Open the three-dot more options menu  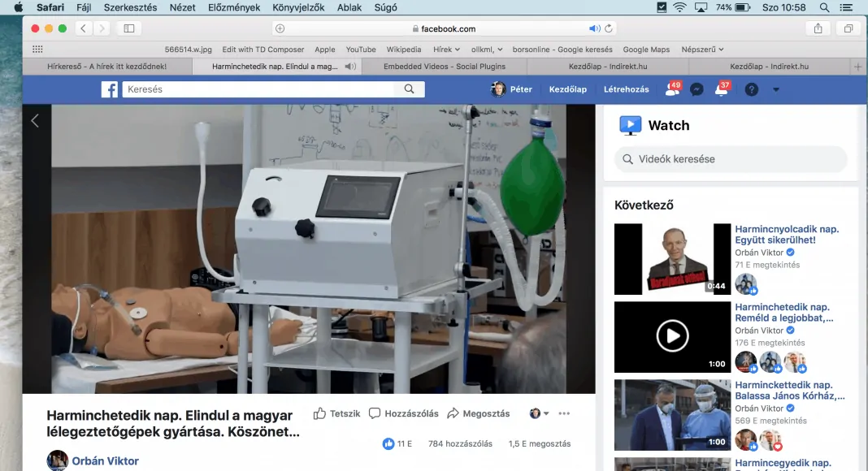point(564,413)
